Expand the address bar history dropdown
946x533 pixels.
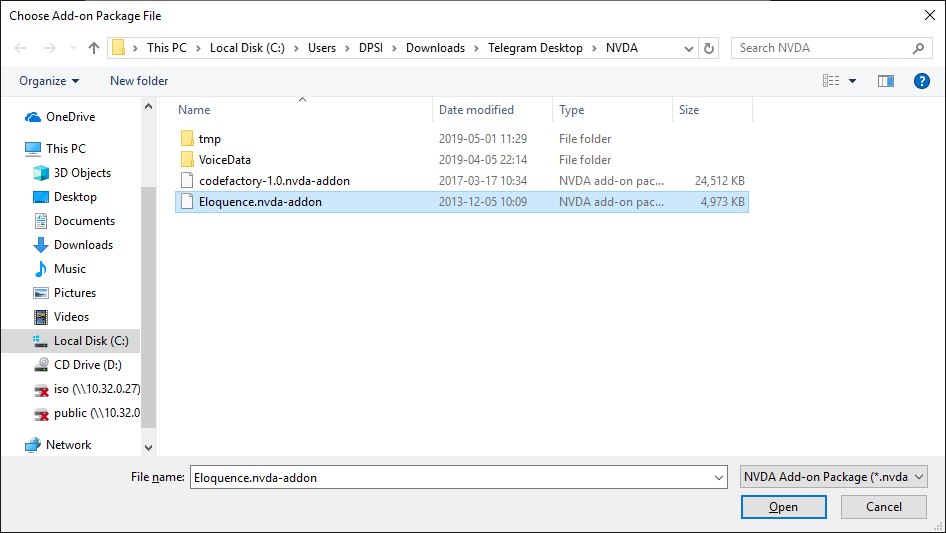[x=688, y=48]
